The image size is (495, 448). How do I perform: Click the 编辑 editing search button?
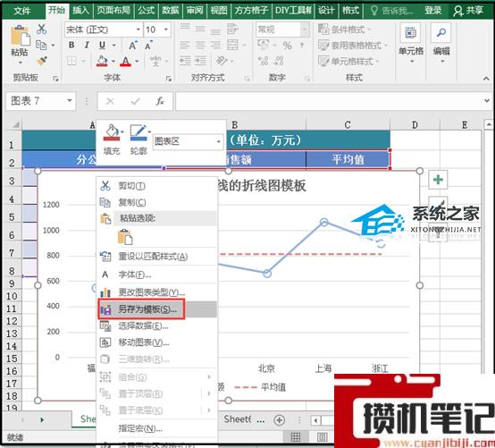[441, 43]
